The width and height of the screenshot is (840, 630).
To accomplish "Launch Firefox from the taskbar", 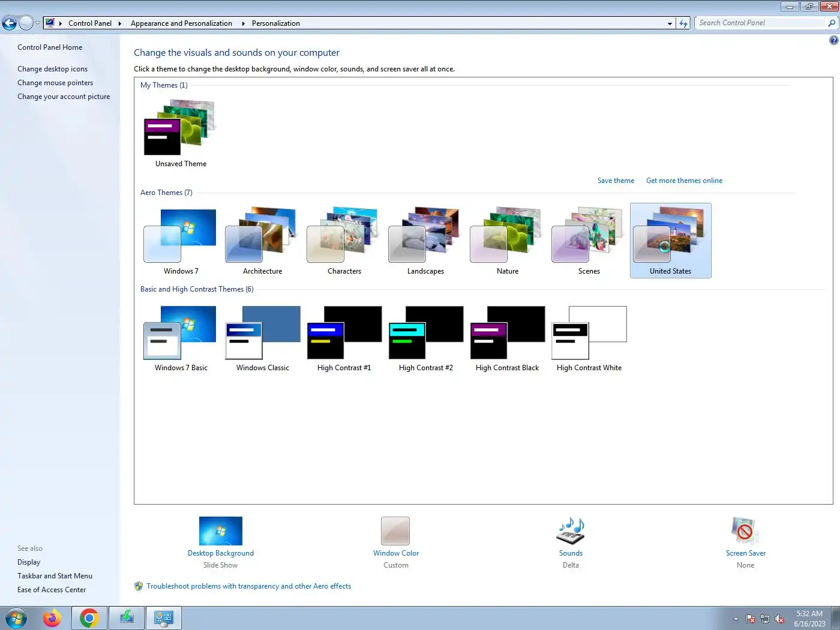I will [x=52, y=618].
